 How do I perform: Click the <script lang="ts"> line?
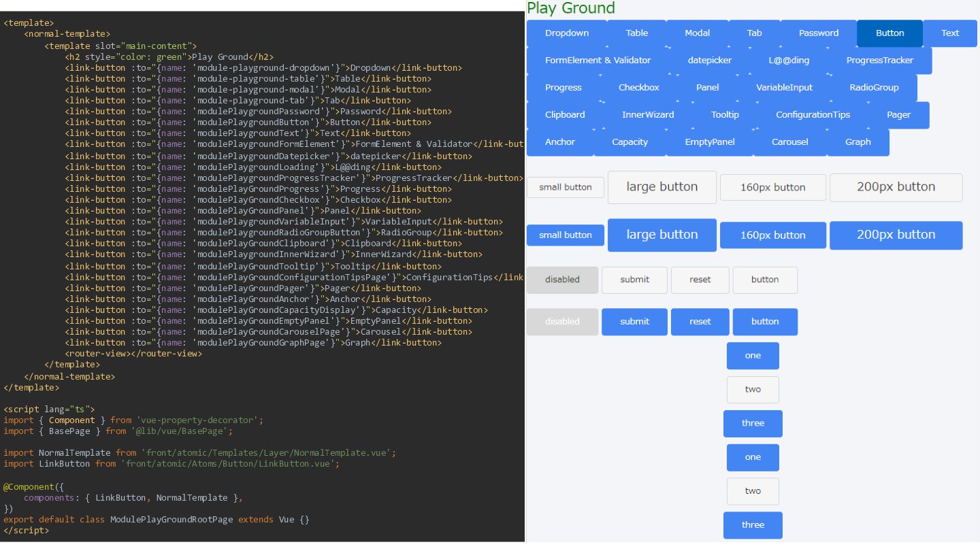pyautogui.click(x=49, y=410)
